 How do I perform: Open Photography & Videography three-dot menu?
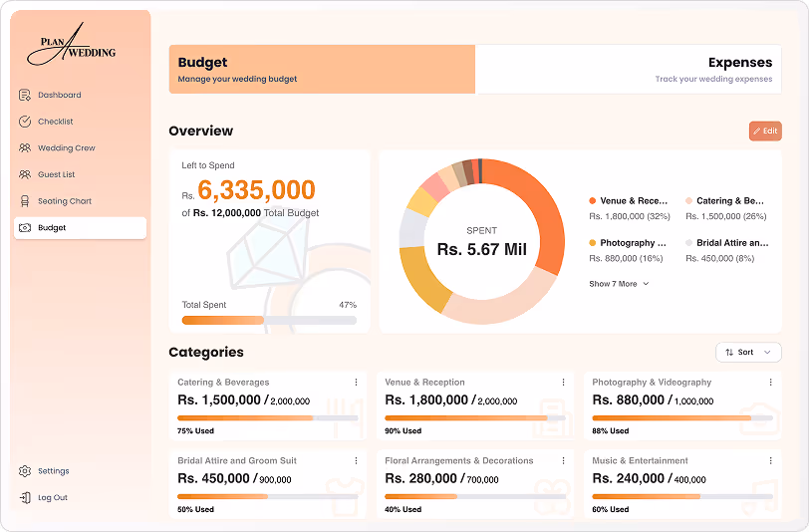pos(770,383)
